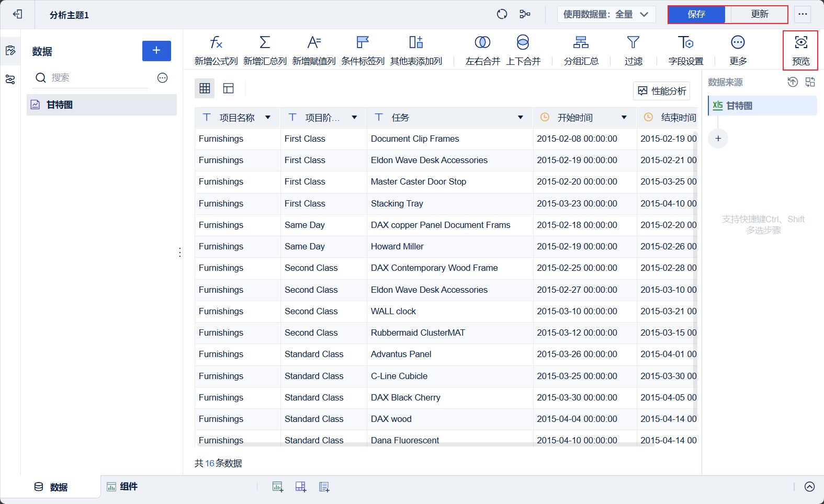Click add-component icon in bottom bar
The image size is (824, 504).
[x=278, y=487]
